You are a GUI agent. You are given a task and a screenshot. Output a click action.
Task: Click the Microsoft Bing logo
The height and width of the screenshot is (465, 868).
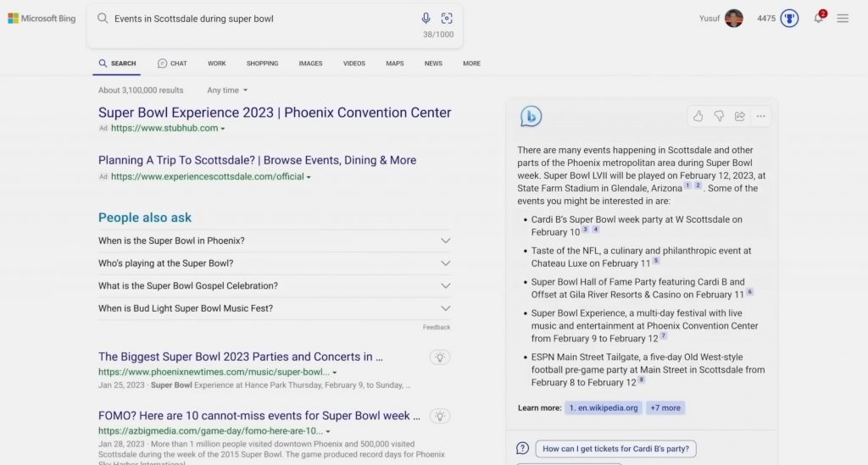pos(42,19)
